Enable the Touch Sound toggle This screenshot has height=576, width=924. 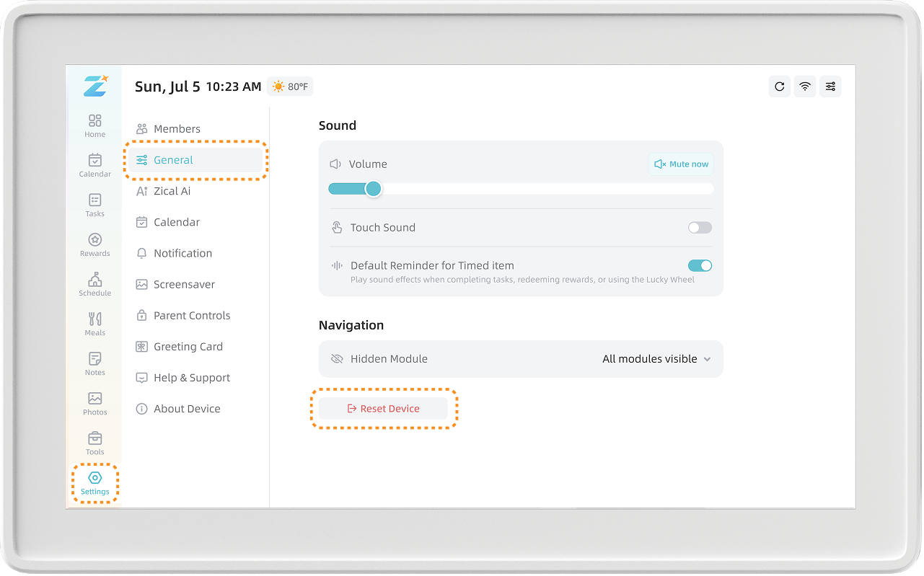[x=700, y=228]
